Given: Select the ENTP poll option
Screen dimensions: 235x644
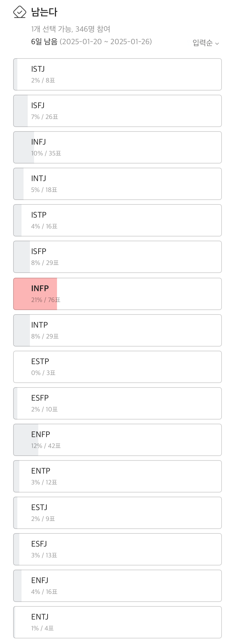Looking at the screenshot, I should (118, 476).
